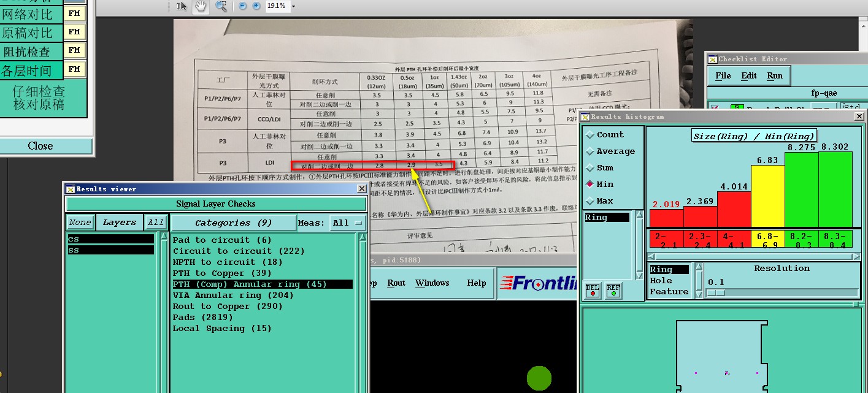Screen dimensions: 868x393
Task: Click 各层时间 button
Action: 31,70
